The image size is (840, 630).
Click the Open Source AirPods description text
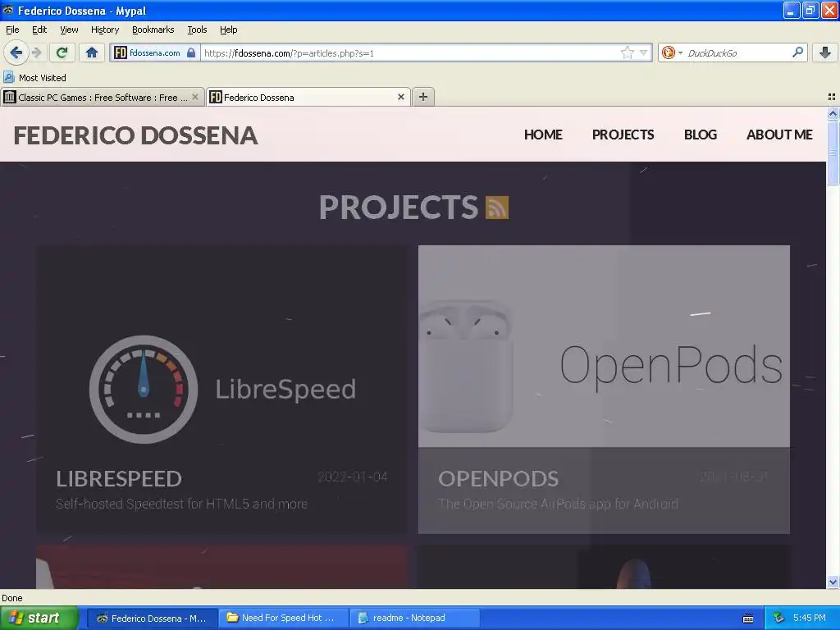558,504
